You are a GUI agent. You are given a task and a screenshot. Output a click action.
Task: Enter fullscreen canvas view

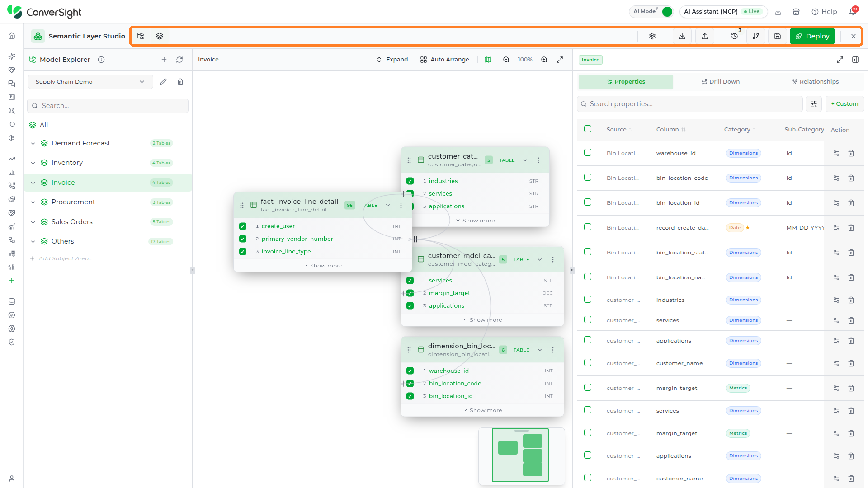pos(560,60)
